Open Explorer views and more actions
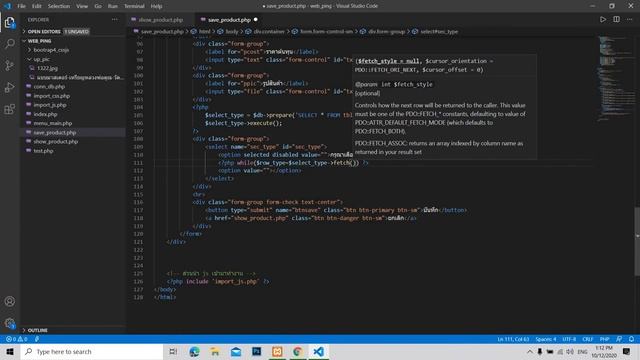 tap(115, 19)
